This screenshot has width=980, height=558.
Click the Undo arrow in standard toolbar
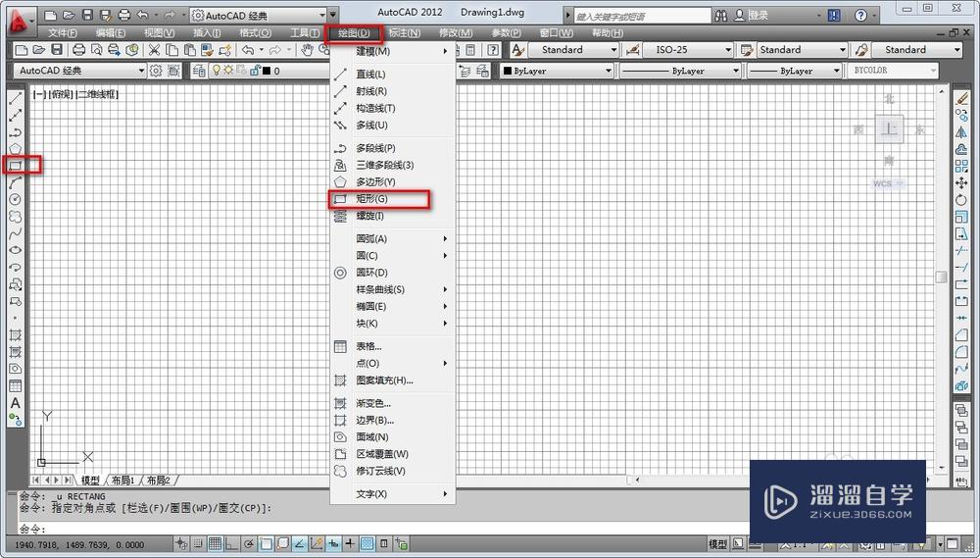tap(248, 50)
